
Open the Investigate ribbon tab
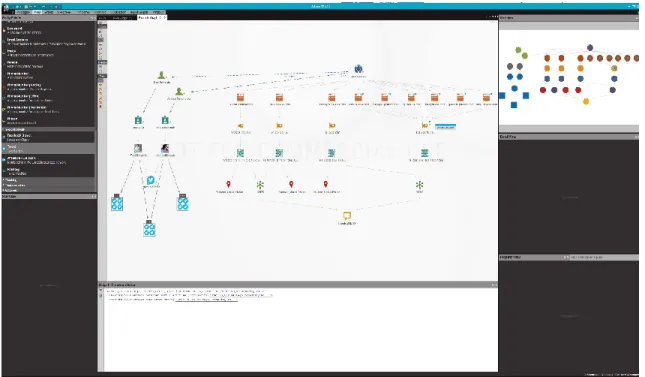tap(23, 12)
